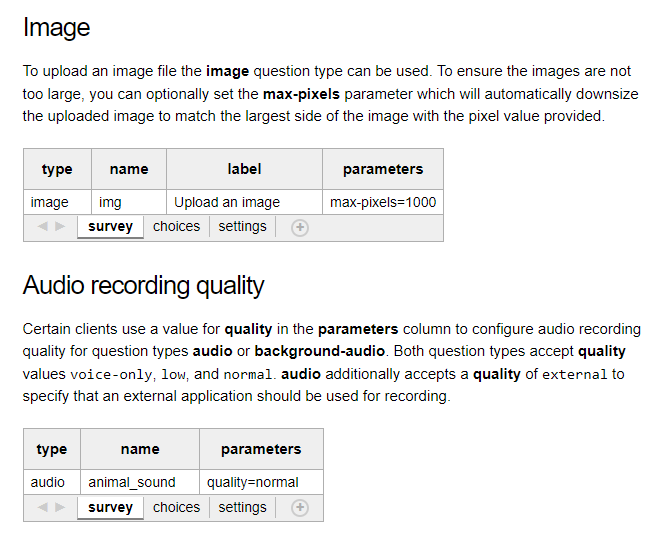Screen dimensions: 663x537
Task: Select the 'Upload an image' label cell
Action: click(244, 202)
